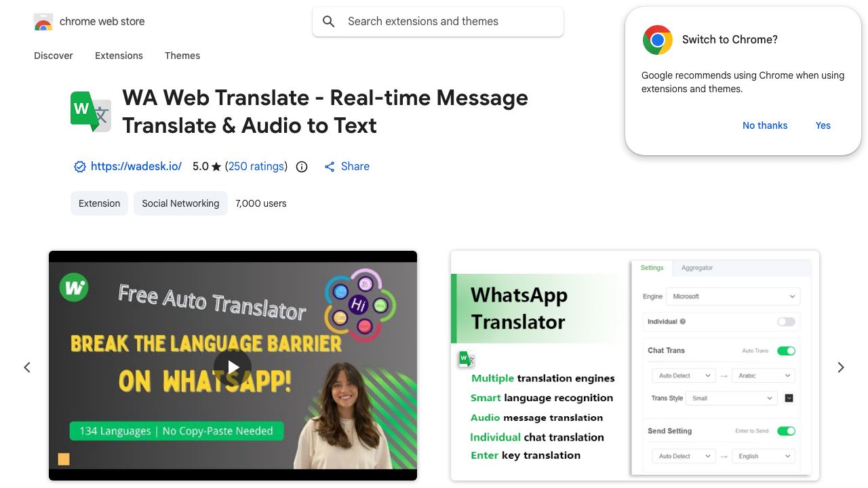Go to the next screenshot arrow
The height and width of the screenshot is (488, 868).
coord(841,367)
